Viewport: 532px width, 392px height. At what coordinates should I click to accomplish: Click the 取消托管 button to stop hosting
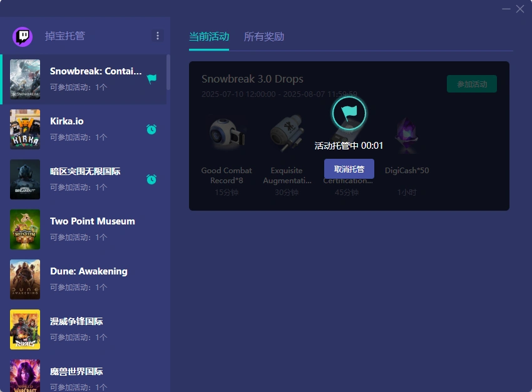349,169
